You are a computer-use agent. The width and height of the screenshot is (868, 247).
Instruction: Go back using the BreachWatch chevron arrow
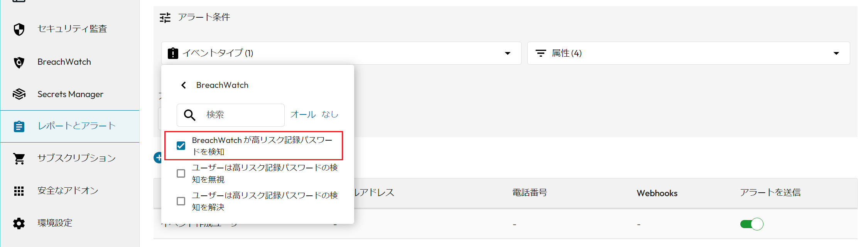coord(184,85)
